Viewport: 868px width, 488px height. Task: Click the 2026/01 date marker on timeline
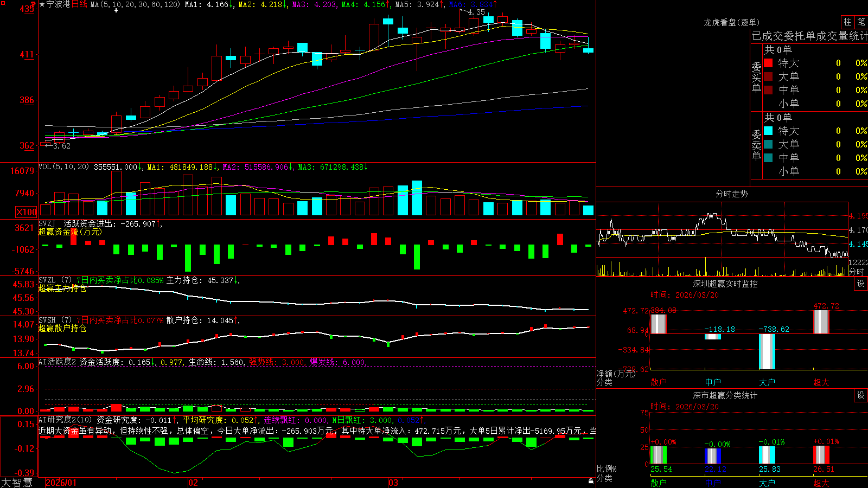pos(61,483)
